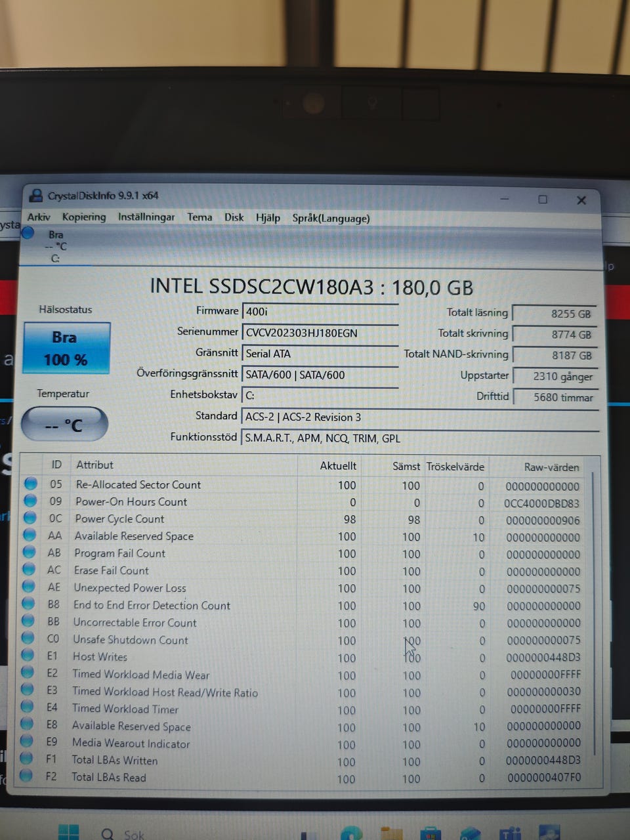Open the Tema menu
Viewport: 630px width, 840px height.
[x=199, y=217]
